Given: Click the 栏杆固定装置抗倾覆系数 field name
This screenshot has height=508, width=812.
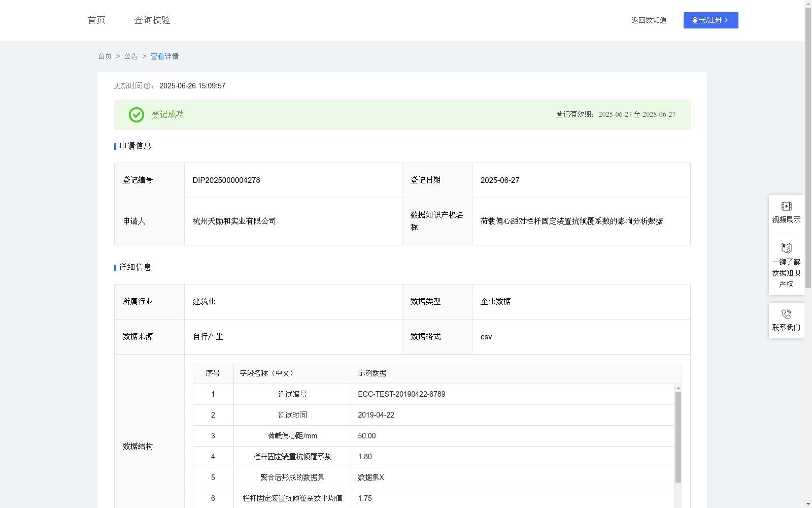Looking at the screenshot, I should (x=292, y=457).
